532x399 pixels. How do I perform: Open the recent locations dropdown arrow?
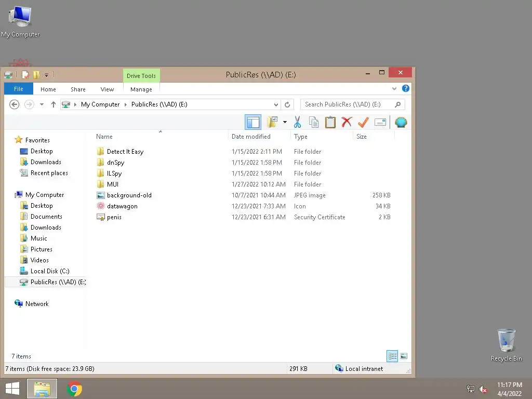point(42,104)
